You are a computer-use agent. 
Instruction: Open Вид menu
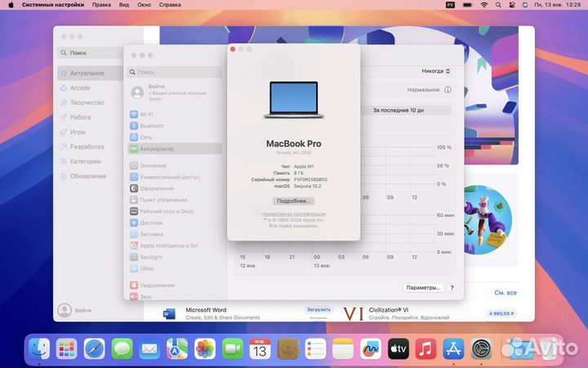click(124, 5)
